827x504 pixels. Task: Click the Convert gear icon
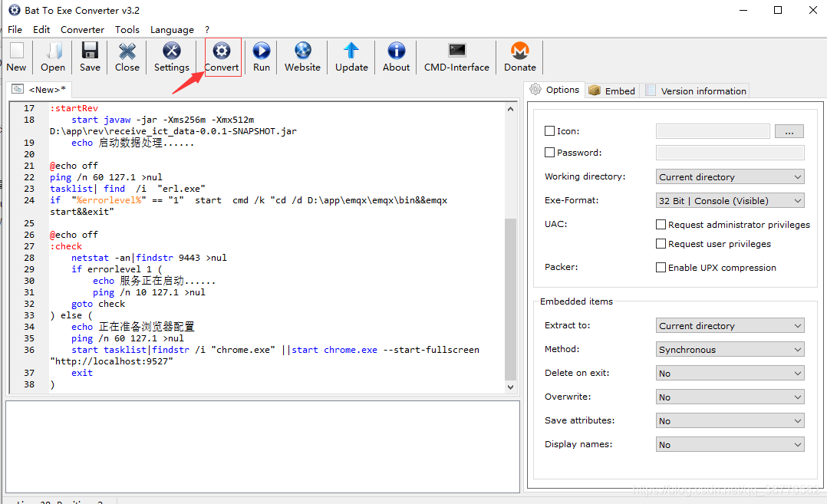coord(222,51)
